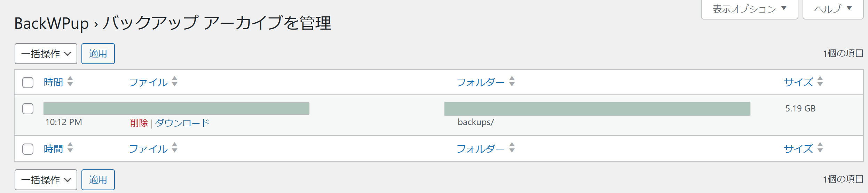Expand the 表示オプション panel
This screenshot has height=193, width=868.
pos(749,9)
